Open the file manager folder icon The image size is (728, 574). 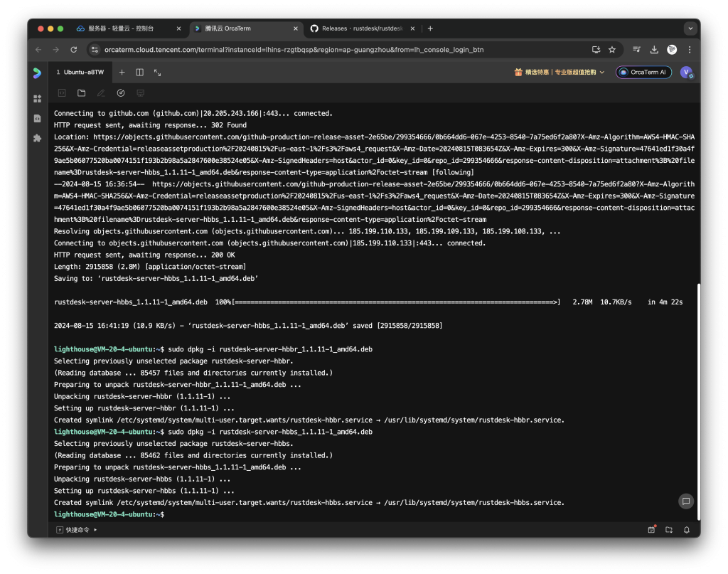(x=82, y=93)
